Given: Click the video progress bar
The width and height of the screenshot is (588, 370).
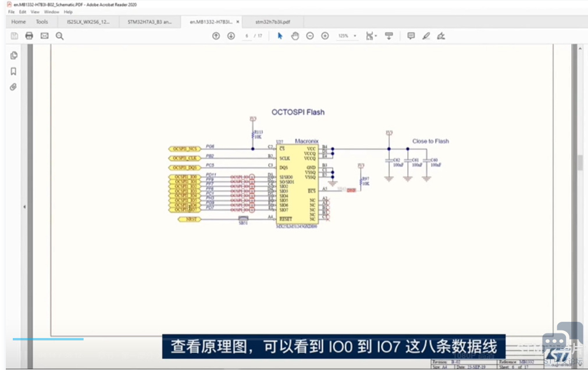Looking at the screenshot, I should click(48, 339).
